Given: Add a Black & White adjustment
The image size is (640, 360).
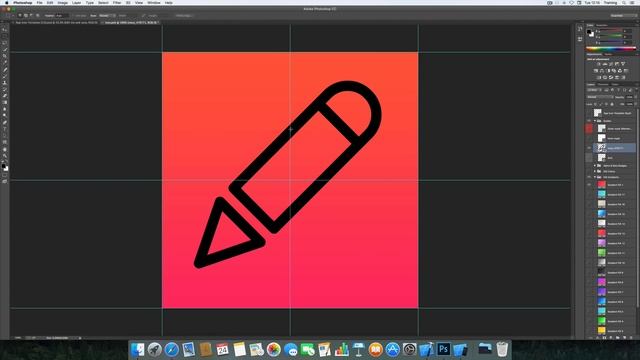Looking at the screenshot, I should (x=608, y=71).
